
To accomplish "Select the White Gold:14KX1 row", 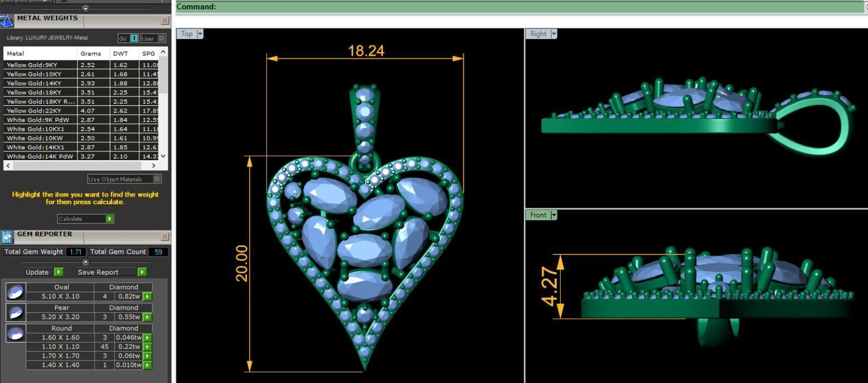I will [x=81, y=147].
